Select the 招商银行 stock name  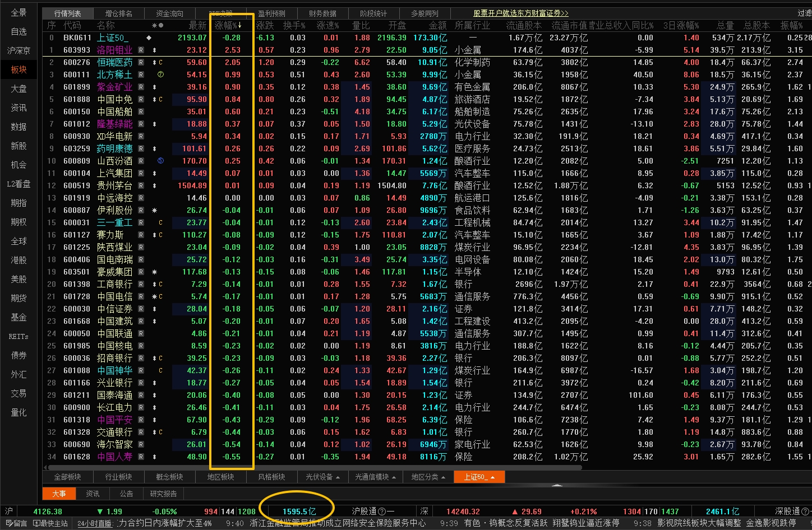coord(114,358)
